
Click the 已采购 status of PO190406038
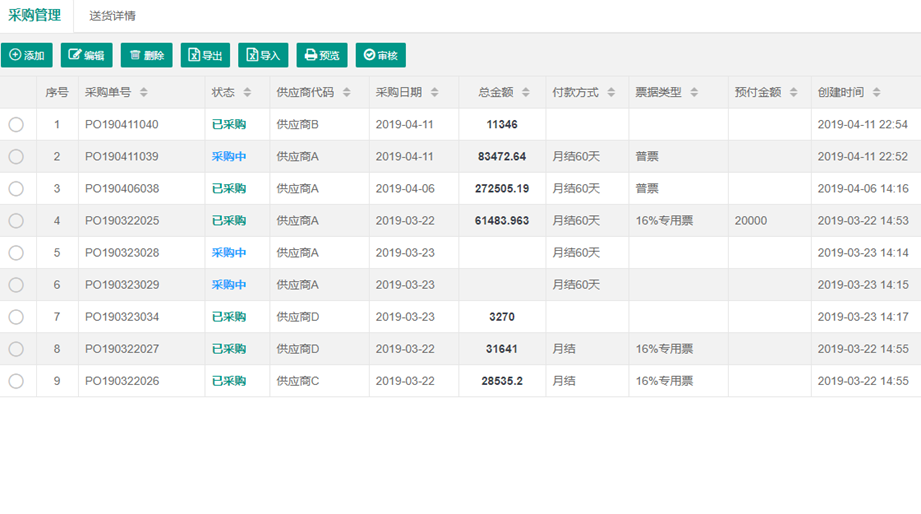228,189
